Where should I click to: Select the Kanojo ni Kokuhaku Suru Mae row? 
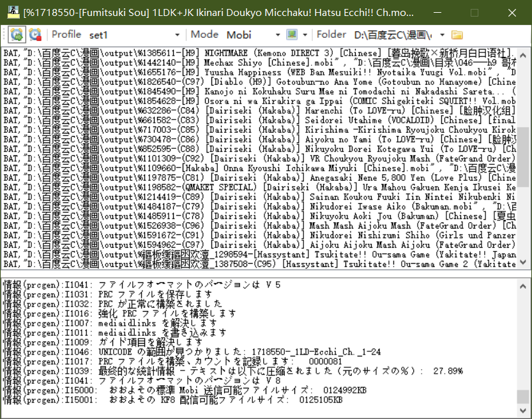point(259,91)
